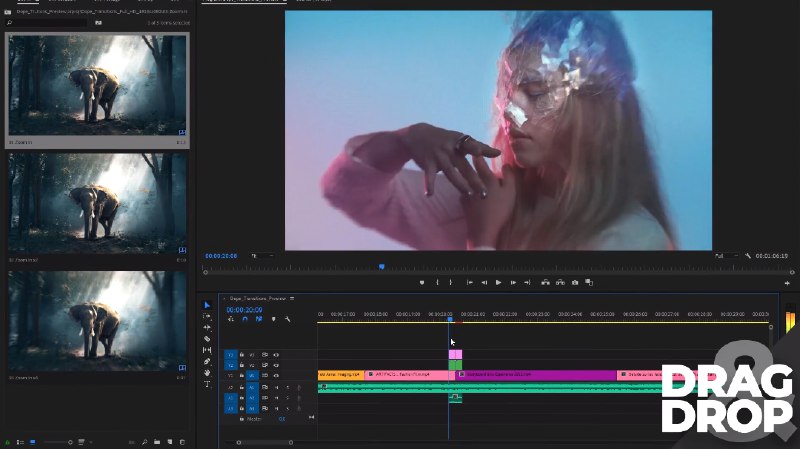Click the New Item icon
800x449 pixels.
pos(170,442)
